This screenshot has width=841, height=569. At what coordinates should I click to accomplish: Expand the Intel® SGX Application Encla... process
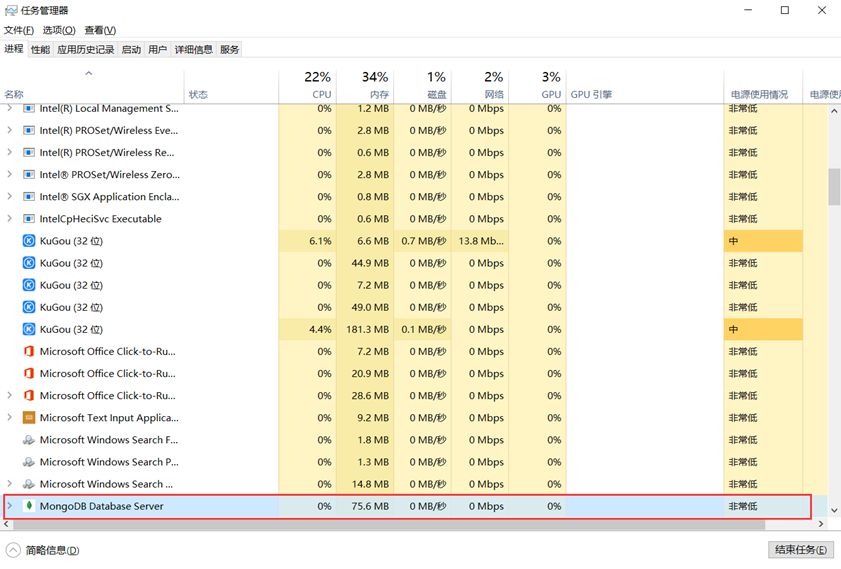9,196
